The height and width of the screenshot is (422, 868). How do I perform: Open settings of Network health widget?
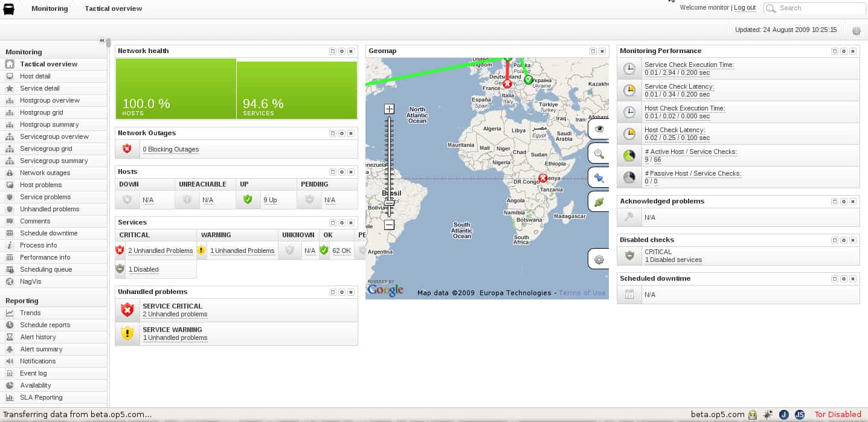pos(342,51)
